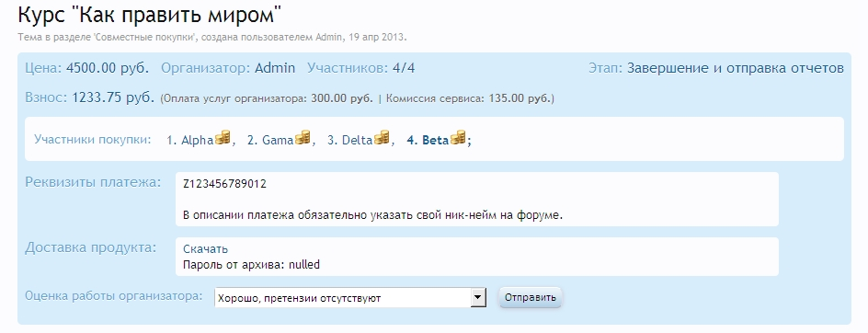The image size is (868, 333).
Task: Click the 'Оценка работы организатора:' label
Action: pos(113,296)
